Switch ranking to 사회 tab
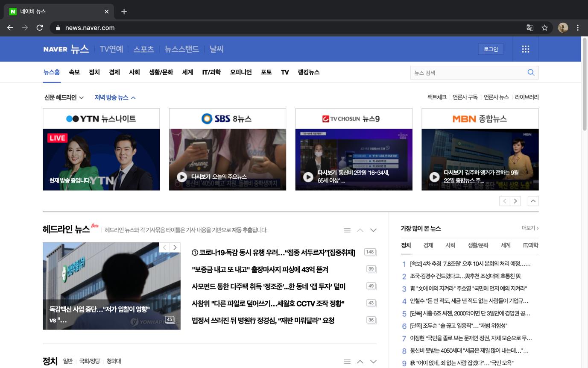 [450, 245]
